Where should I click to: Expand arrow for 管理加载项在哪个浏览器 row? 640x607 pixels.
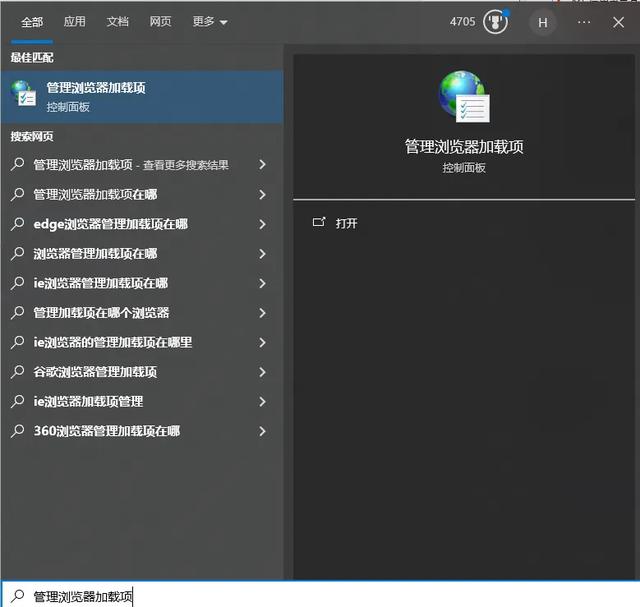(x=262, y=313)
